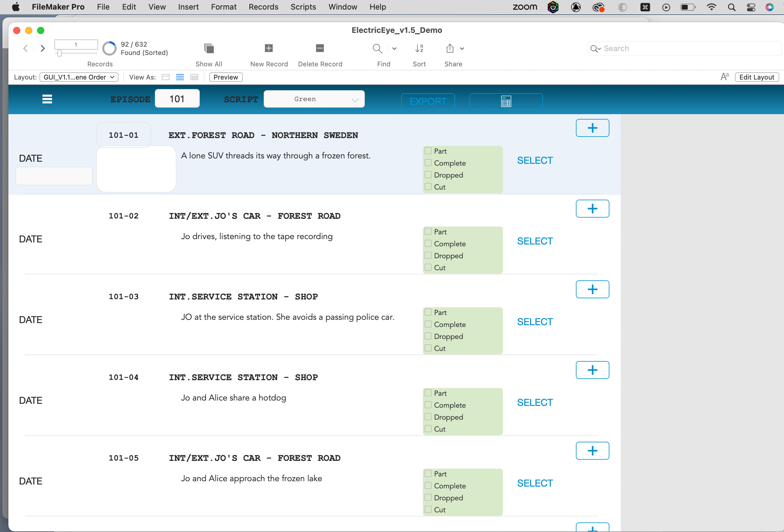The image size is (784, 532).
Task: Open the Records menu
Action: tap(263, 7)
